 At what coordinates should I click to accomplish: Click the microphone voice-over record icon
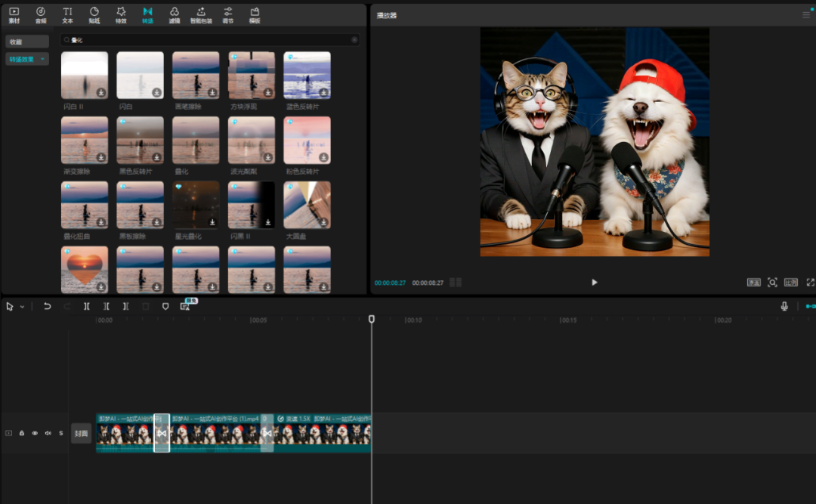[784, 306]
